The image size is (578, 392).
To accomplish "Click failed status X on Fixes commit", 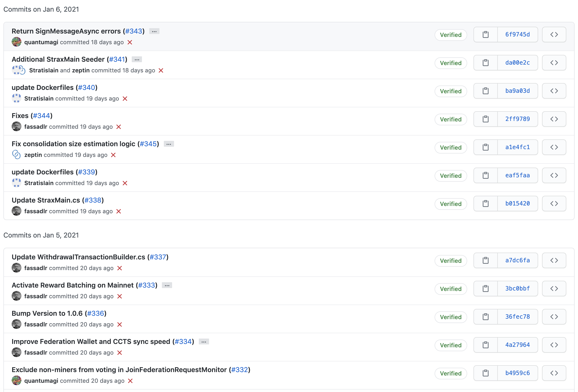I will click(119, 127).
